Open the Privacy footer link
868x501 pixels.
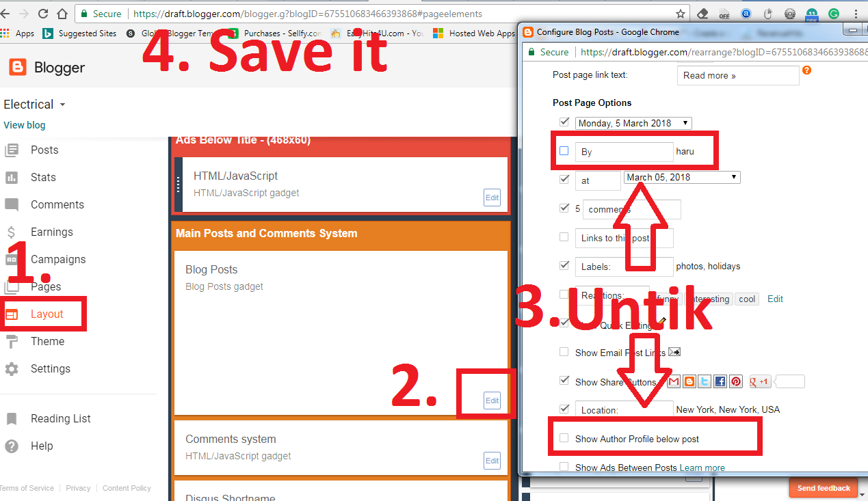[78, 488]
